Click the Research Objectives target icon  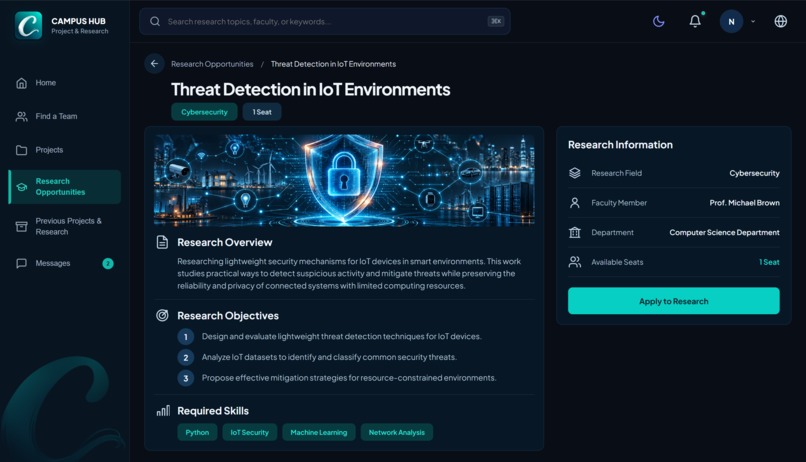(162, 316)
